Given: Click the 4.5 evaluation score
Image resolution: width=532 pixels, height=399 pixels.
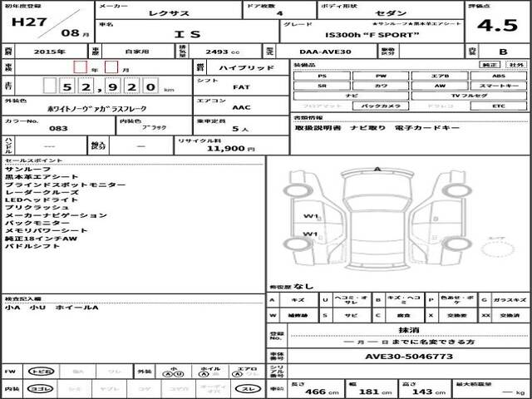Looking at the screenshot, I should click(506, 23).
